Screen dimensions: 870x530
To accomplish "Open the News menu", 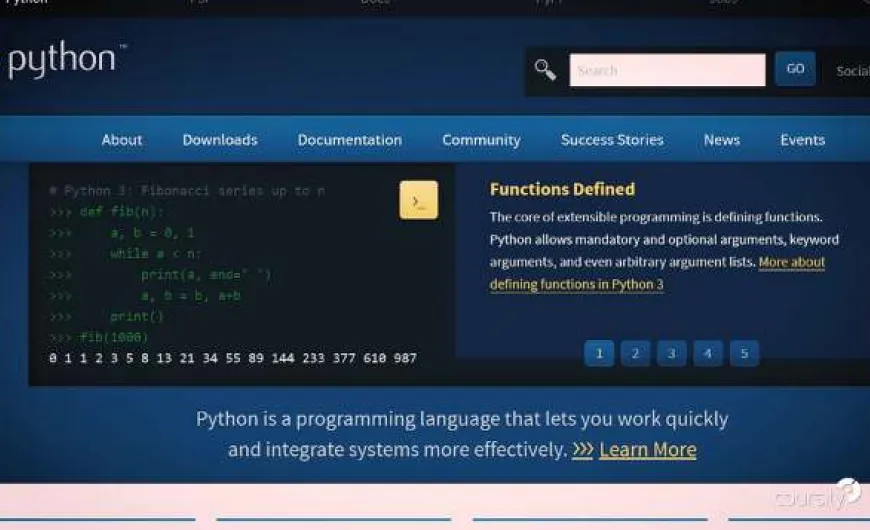I will pyautogui.click(x=721, y=140).
